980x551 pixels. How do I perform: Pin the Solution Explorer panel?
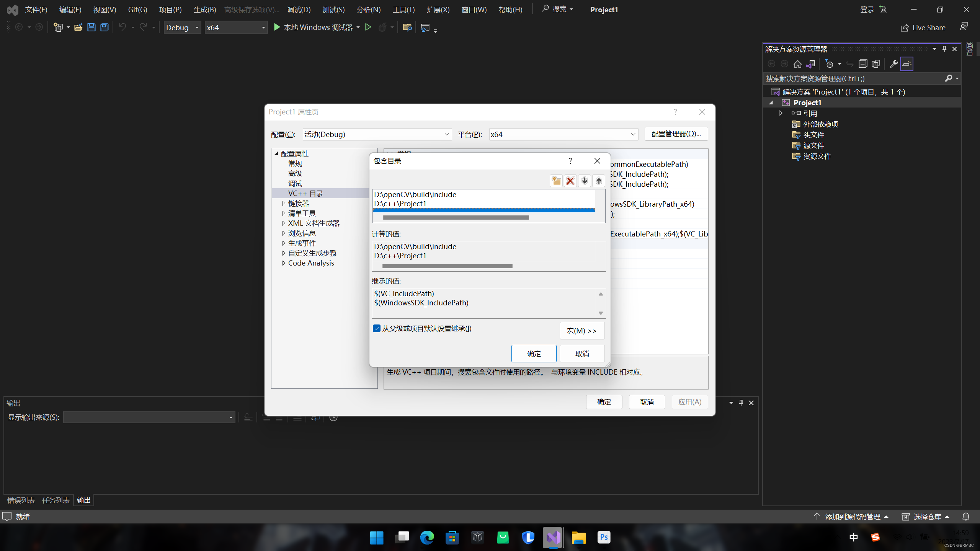click(944, 49)
